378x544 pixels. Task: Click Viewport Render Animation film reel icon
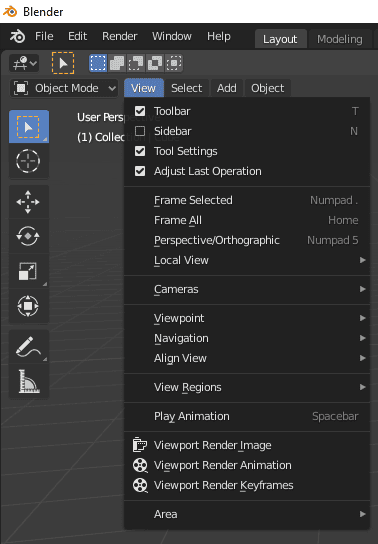pyautogui.click(x=140, y=465)
